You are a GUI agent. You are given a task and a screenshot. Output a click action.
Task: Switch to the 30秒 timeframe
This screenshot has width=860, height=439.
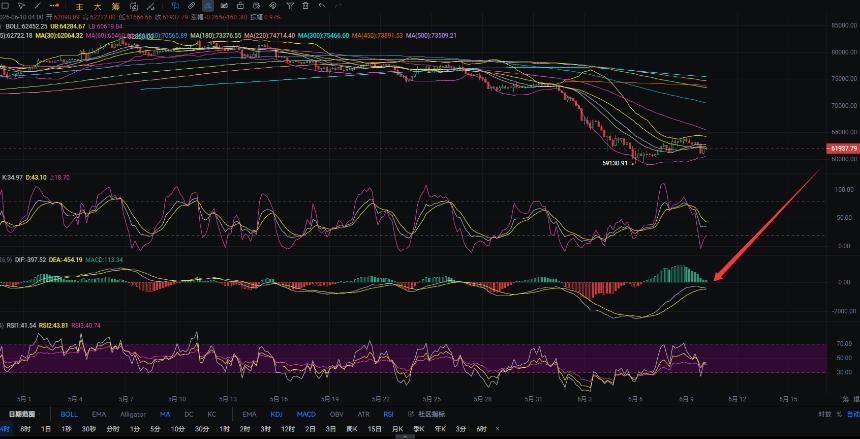click(x=88, y=429)
